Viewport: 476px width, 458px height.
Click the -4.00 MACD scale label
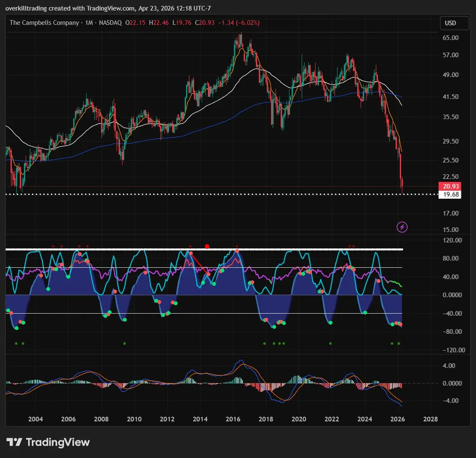point(449,401)
